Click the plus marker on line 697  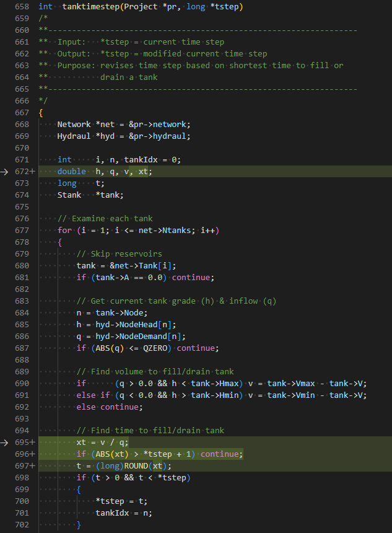point(33,466)
